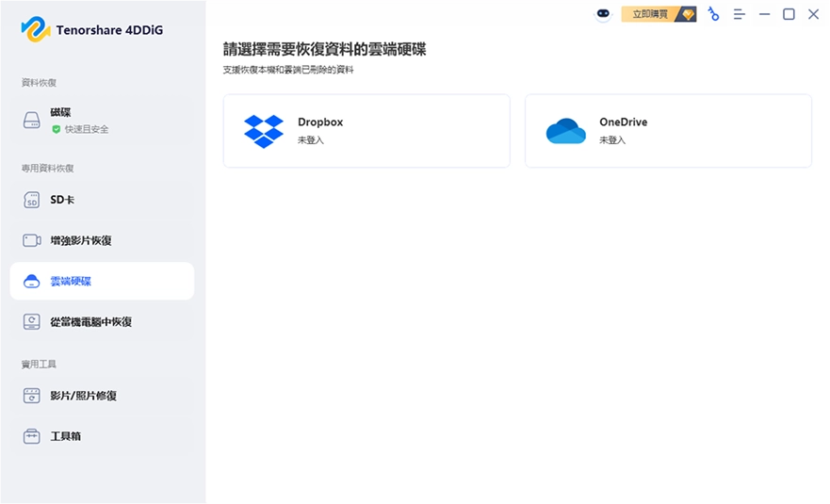830x504 pixels.
Task: Open 增強影片恢復 in sidebar
Action: pos(102,240)
